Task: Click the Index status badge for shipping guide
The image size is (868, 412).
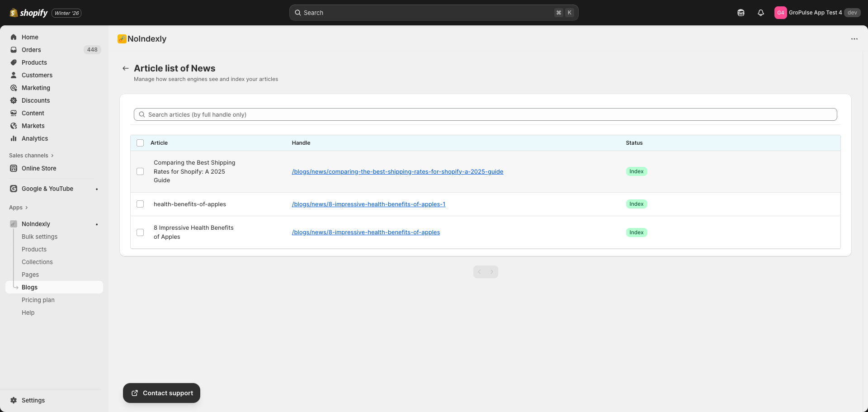Action: 636,171
